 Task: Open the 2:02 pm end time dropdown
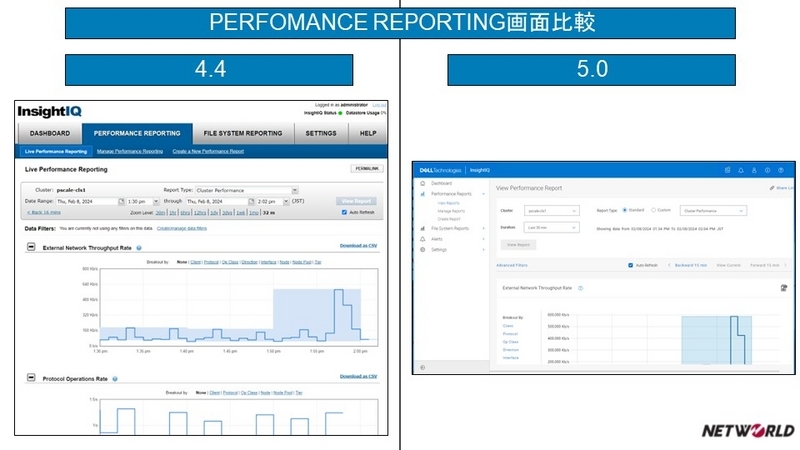tap(272, 202)
